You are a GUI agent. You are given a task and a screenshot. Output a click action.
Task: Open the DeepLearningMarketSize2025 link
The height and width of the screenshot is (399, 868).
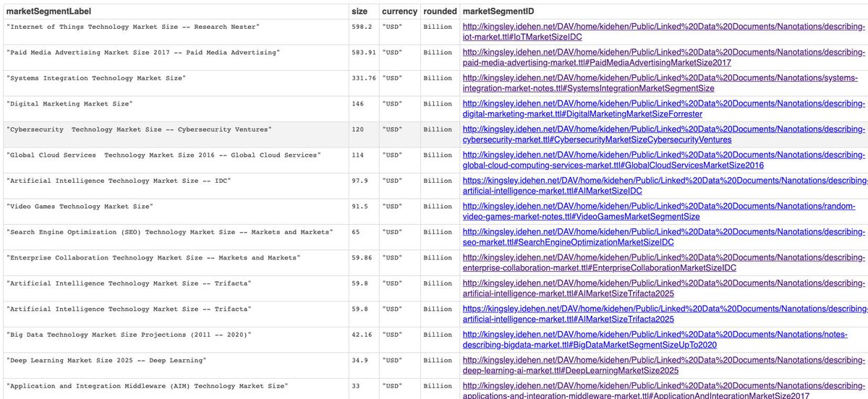click(663, 365)
